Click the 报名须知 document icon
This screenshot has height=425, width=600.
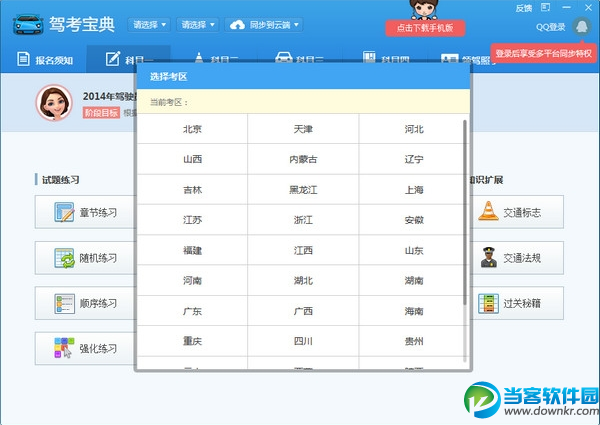click(x=23, y=59)
